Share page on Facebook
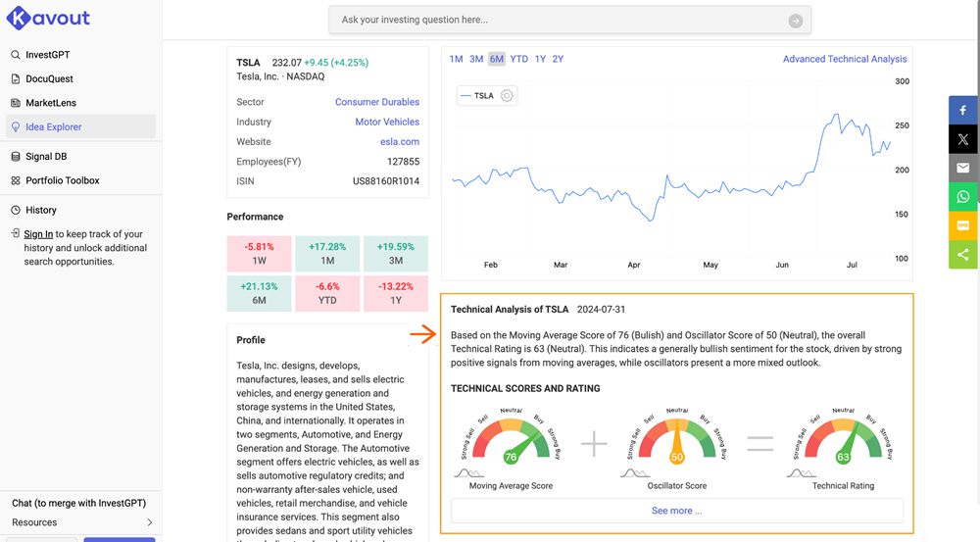 click(x=963, y=111)
